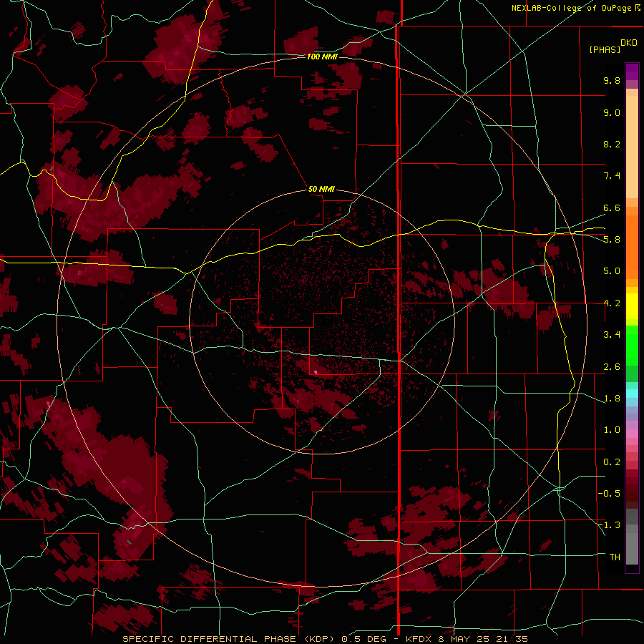Image resolution: width=644 pixels, height=644 pixels.
Task: Pick the bright green segment of color bar
Action: tap(632, 346)
